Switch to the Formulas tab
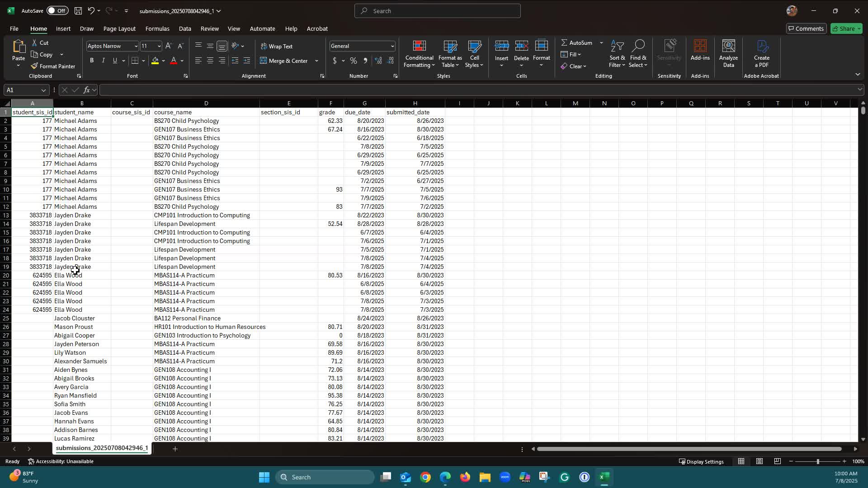This screenshot has width=868, height=488. 157,28
